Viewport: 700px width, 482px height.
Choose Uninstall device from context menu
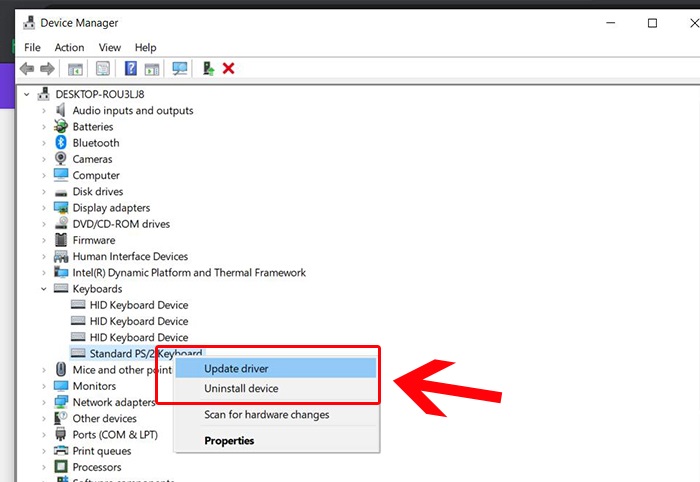tap(241, 388)
